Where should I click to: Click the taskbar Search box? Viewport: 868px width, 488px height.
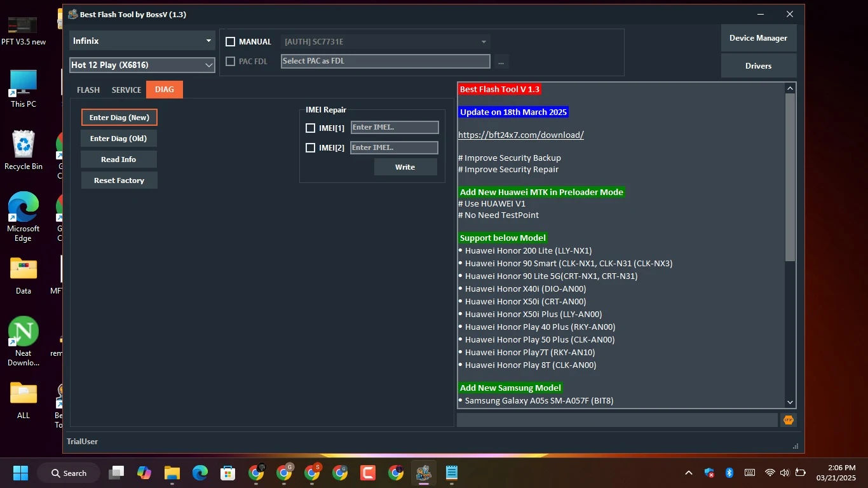(x=69, y=473)
